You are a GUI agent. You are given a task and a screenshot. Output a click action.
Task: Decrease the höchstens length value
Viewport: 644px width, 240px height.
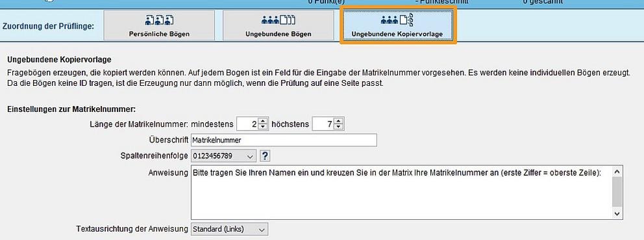[338, 127]
